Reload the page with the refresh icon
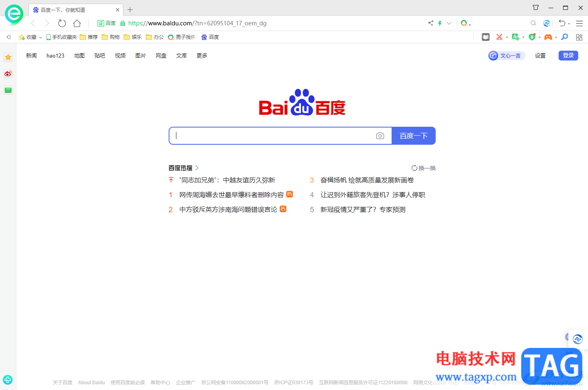The image size is (588, 390). 62,23
